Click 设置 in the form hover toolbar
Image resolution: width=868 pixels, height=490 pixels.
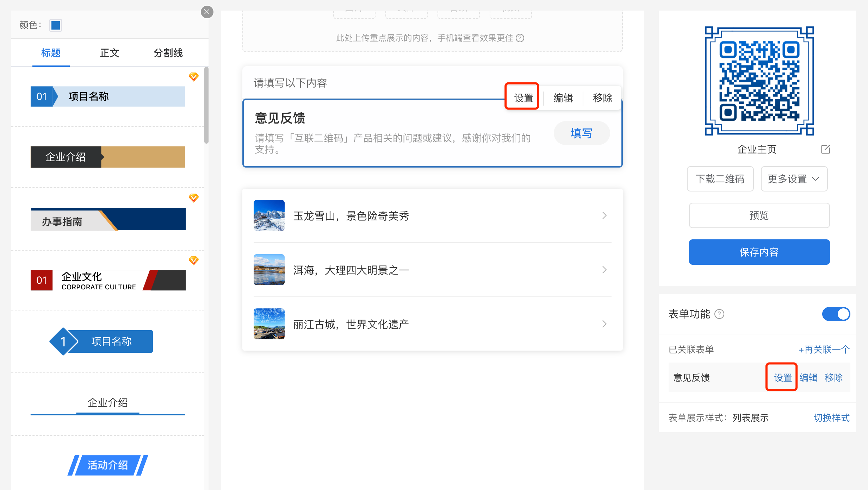523,98
